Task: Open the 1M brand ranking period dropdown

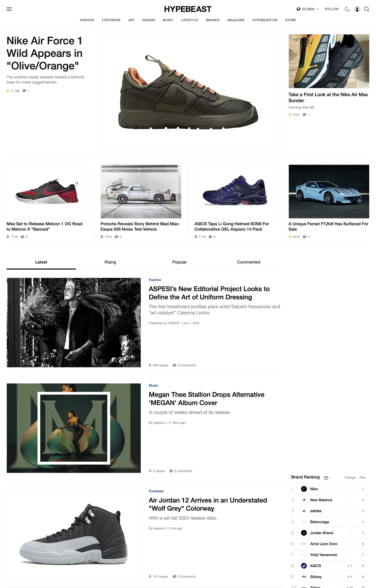Action: click(x=327, y=477)
